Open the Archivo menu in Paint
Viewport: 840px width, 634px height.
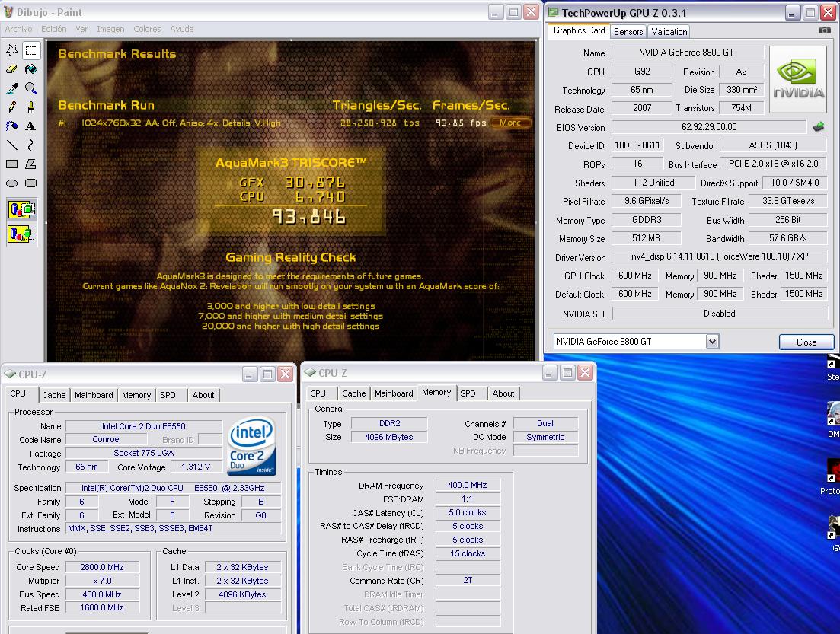[18, 29]
